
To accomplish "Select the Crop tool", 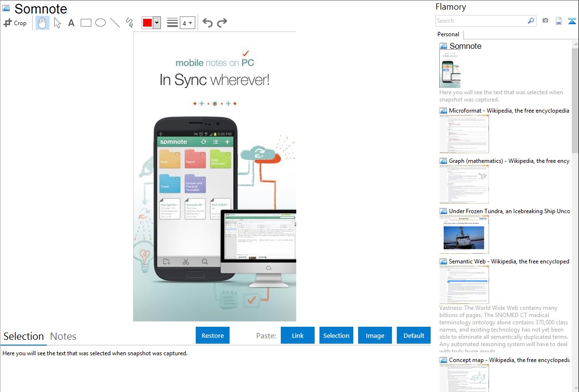I will point(15,23).
